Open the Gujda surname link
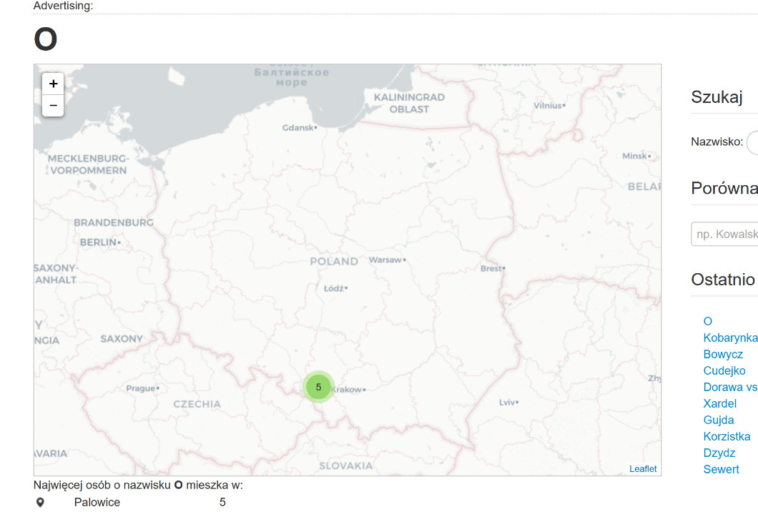Image resolution: width=758 pixels, height=532 pixels. 718,420
